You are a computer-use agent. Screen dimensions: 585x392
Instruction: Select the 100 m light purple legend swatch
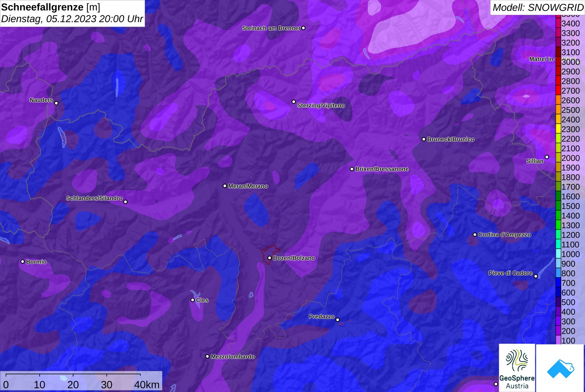558,341
